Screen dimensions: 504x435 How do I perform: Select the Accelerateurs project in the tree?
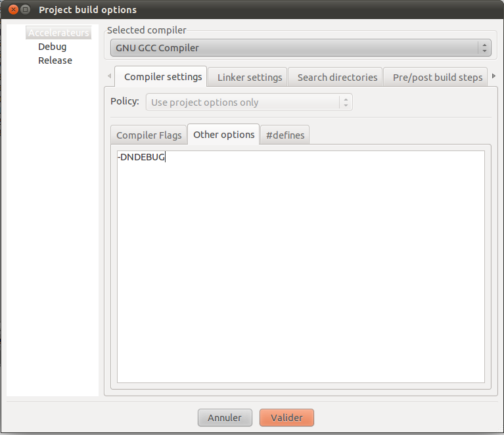(58, 33)
